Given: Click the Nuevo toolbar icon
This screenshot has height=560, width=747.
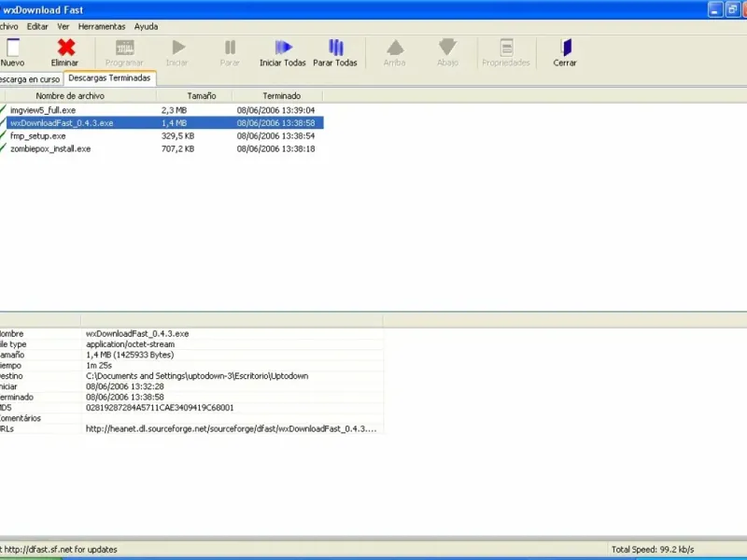Looking at the screenshot, I should tap(13, 48).
